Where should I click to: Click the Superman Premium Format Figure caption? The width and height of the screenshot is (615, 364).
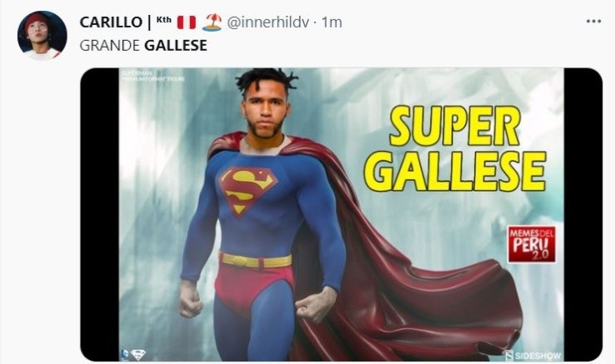[153, 76]
